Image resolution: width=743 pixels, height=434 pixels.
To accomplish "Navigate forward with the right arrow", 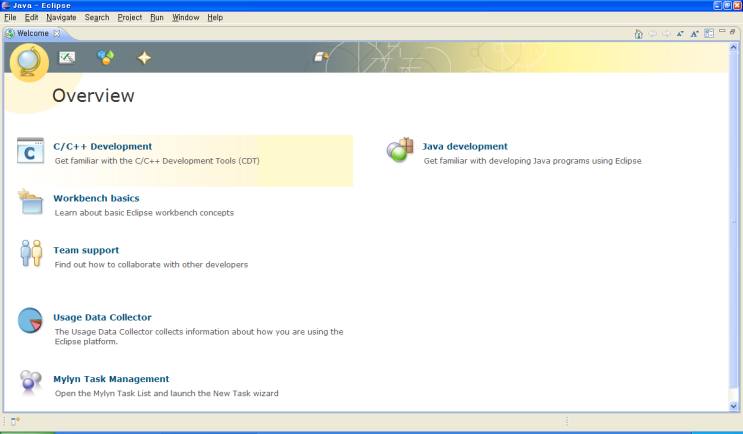I will pos(666,34).
